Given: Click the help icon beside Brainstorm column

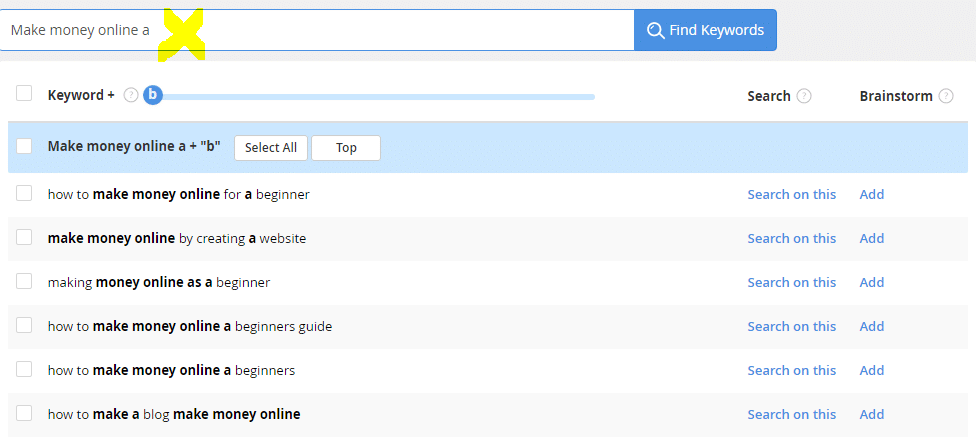Looking at the screenshot, I should [946, 96].
